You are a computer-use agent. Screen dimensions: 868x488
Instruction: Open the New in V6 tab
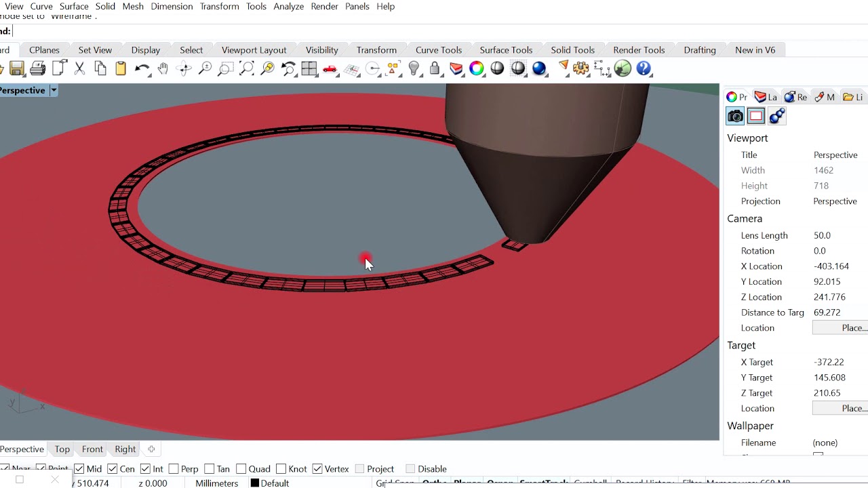tap(755, 50)
